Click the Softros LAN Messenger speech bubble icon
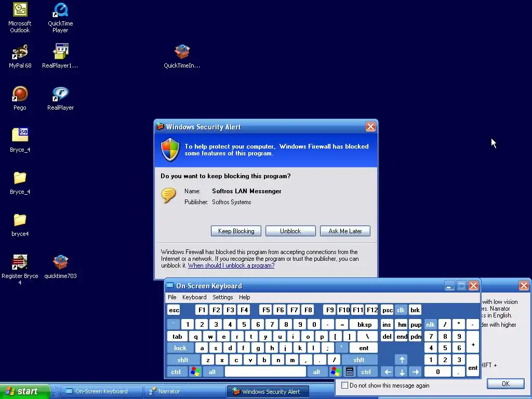This screenshot has width=532, height=399. (x=169, y=195)
